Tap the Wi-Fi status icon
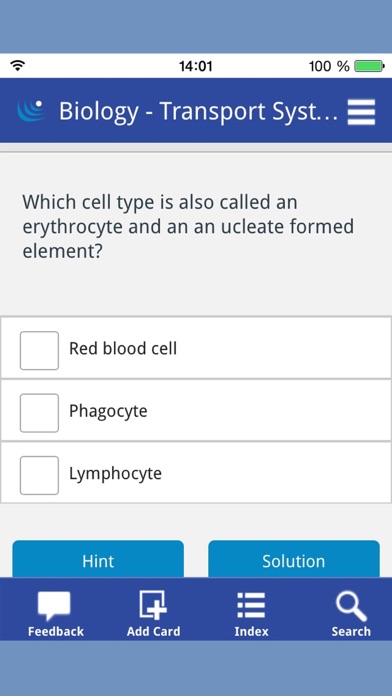This screenshot has height=696, width=392. [18, 66]
